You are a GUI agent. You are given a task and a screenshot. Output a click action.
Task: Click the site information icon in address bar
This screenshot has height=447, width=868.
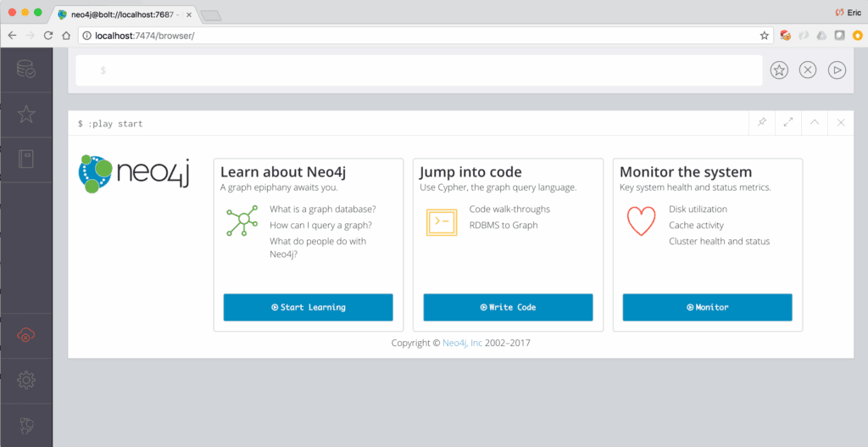point(87,36)
